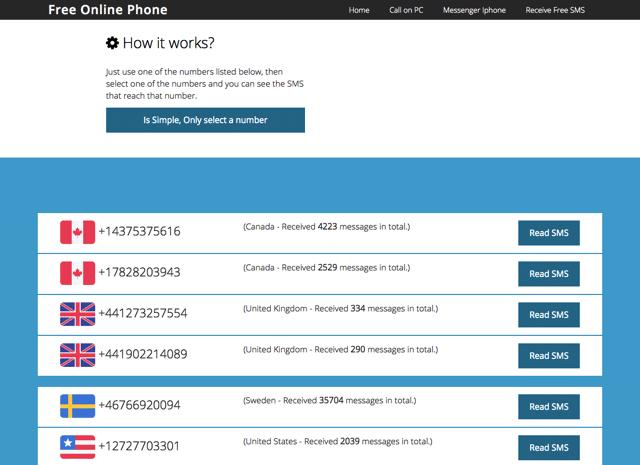Viewport: 640px width, 465px height.
Task: Click Canadian flag next to +17828203943
Action: click(77, 273)
